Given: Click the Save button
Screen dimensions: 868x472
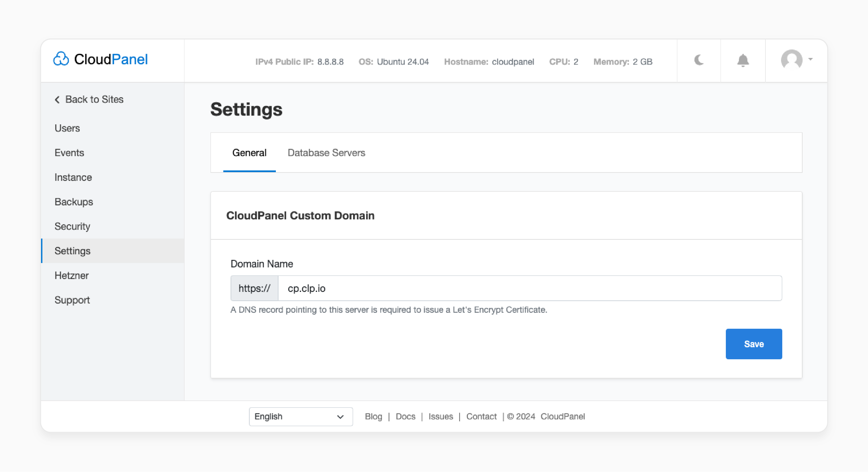Looking at the screenshot, I should [754, 344].
